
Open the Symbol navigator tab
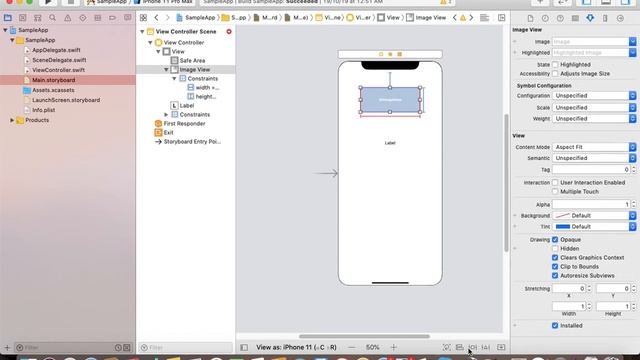click(x=38, y=18)
